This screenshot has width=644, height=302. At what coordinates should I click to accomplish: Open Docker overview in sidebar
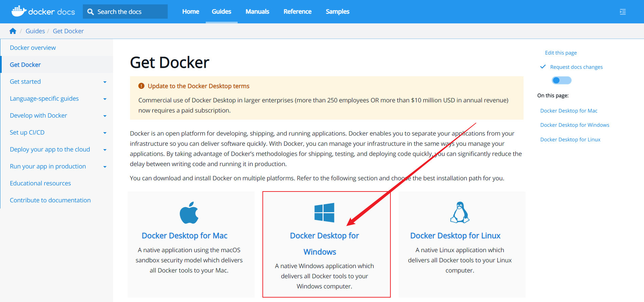(x=33, y=48)
